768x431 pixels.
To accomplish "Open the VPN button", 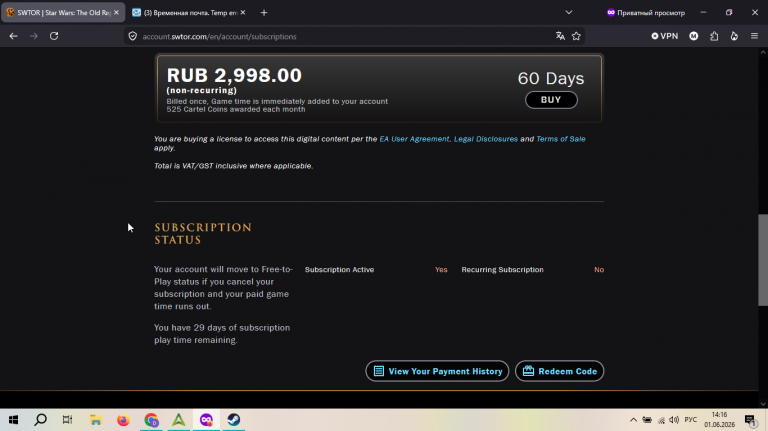I will tap(665, 36).
